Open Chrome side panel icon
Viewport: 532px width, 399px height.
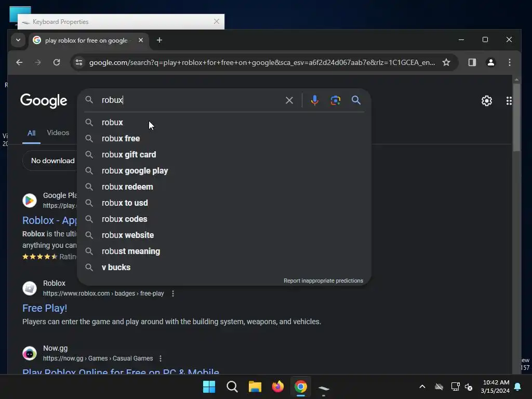[472, 62]
